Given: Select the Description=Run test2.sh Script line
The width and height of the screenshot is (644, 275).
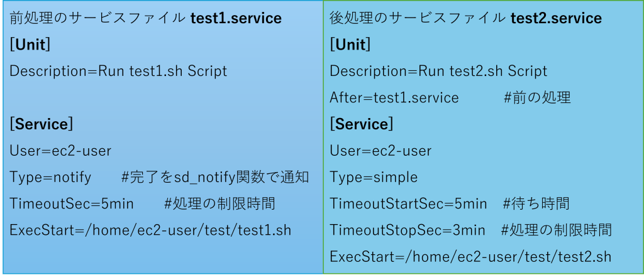Looking at the screenshot, I should (x=438, y=71).
